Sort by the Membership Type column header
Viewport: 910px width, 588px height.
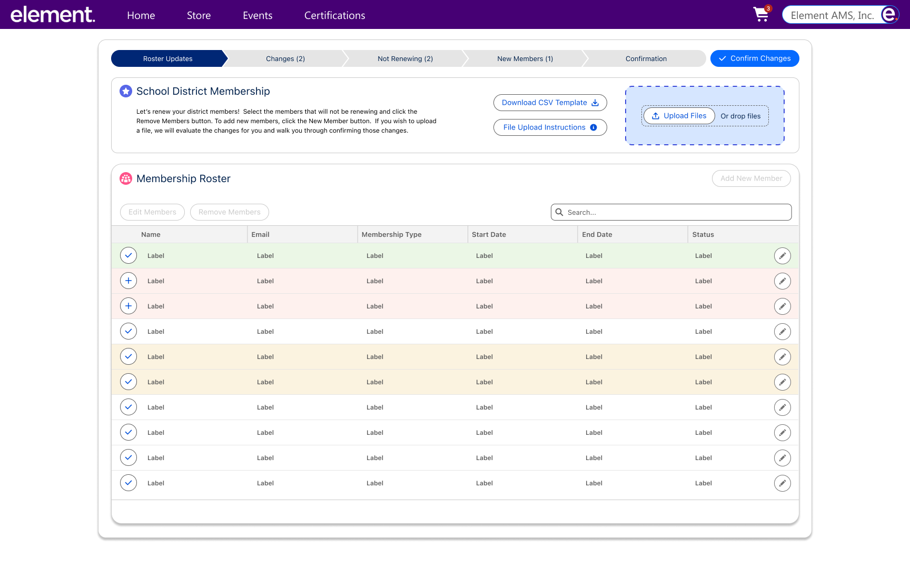[391, 235]
